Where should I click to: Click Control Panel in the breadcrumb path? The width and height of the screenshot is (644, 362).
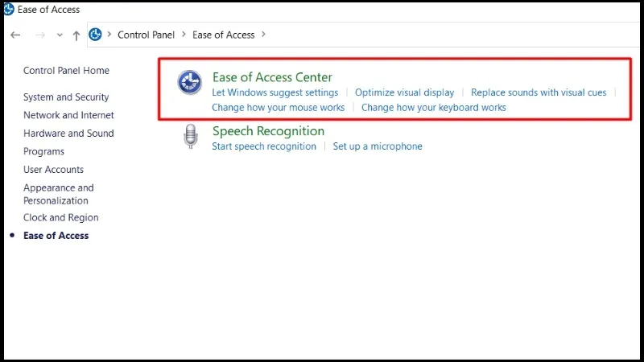(x=146, y=35)
